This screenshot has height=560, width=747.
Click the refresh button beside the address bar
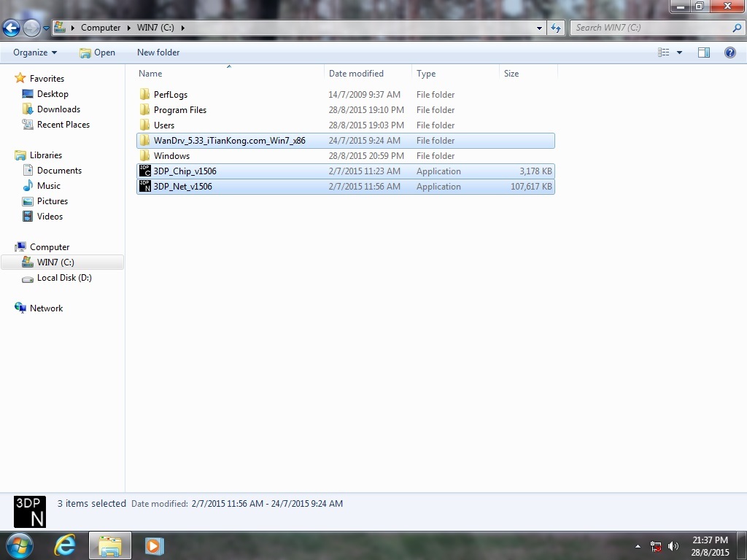(x=555, y=28)
